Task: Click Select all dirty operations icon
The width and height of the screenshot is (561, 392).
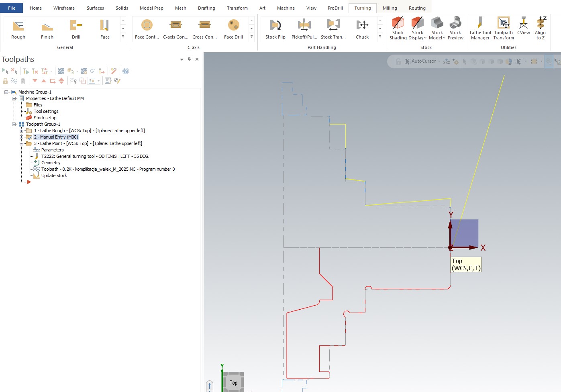Action: [x=14, y=71]
